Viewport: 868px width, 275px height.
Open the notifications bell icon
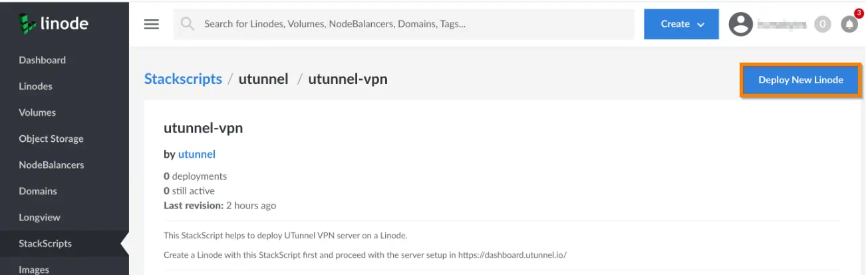849,24
